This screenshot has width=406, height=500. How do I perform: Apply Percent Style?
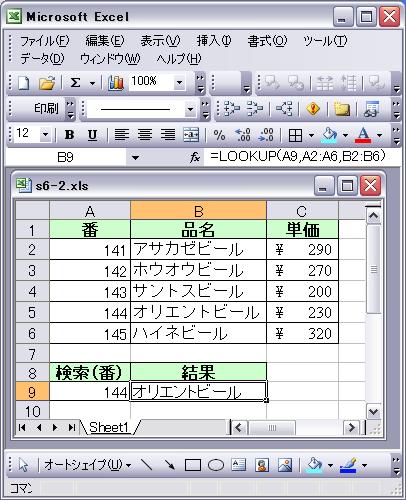219,135
